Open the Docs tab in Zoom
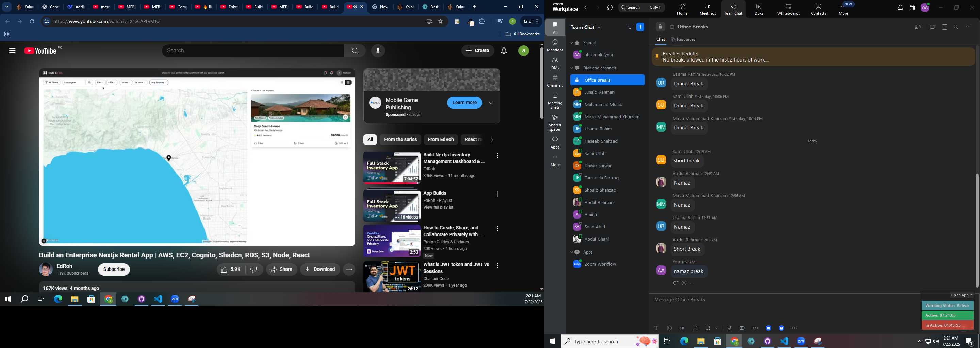The image size is (980, 348). [x=759, y=9]
